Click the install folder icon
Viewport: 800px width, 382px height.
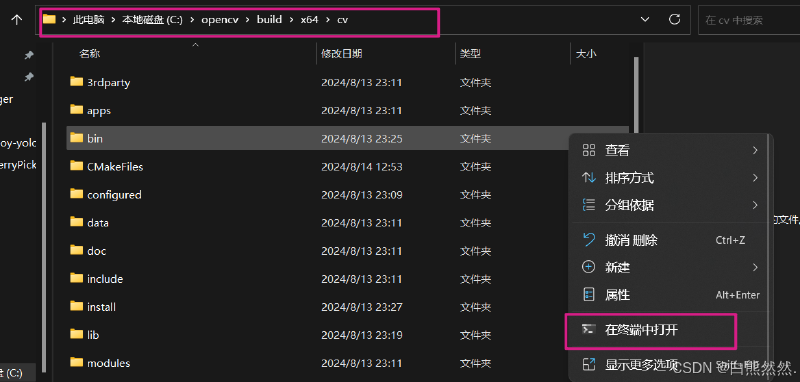tap(77, 305)
